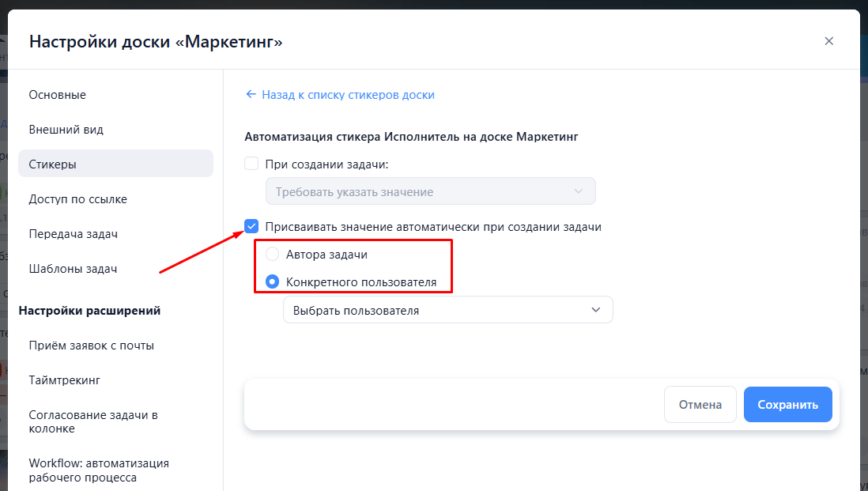Click the 'Автоматизация стикера Исполнитель' heading text
The image size is (868, 491).
tap(411, 137)
